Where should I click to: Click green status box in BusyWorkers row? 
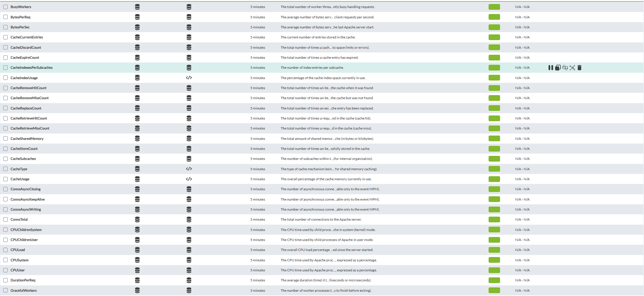coord(494,7)
